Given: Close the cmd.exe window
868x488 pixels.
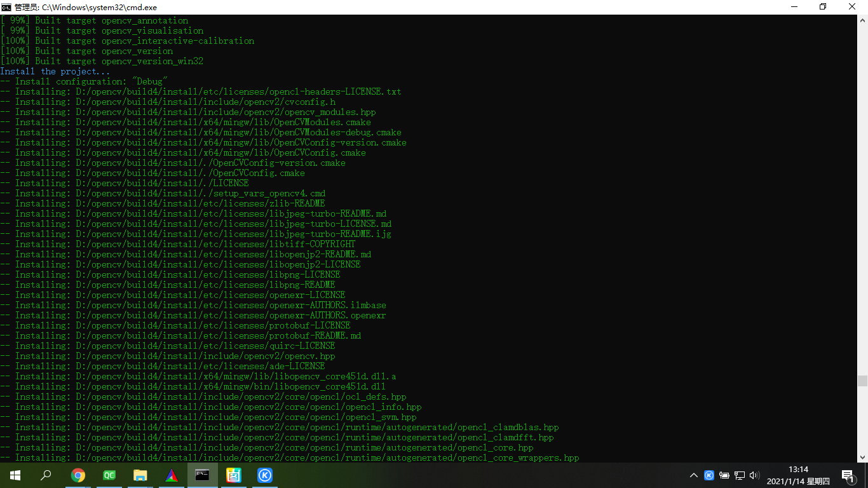Looking at the screenshot, I should pyautogui.click(x=853, y=7).
